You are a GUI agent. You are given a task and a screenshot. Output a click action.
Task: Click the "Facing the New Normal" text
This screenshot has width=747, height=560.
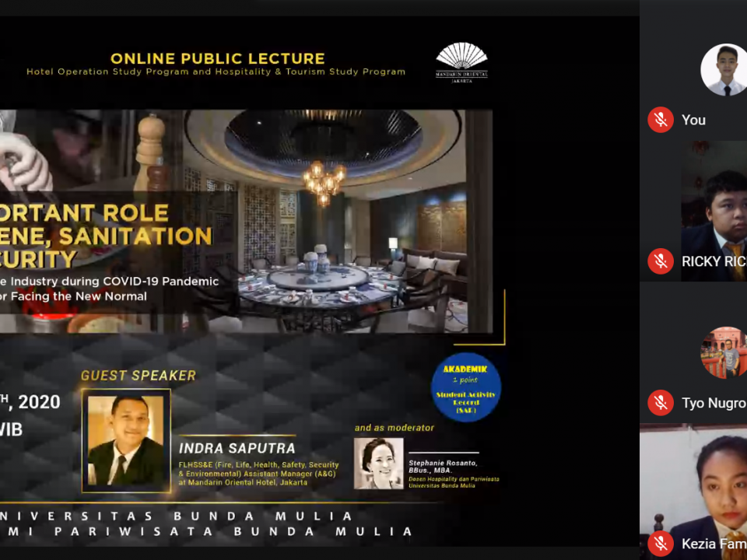point(79,296)
